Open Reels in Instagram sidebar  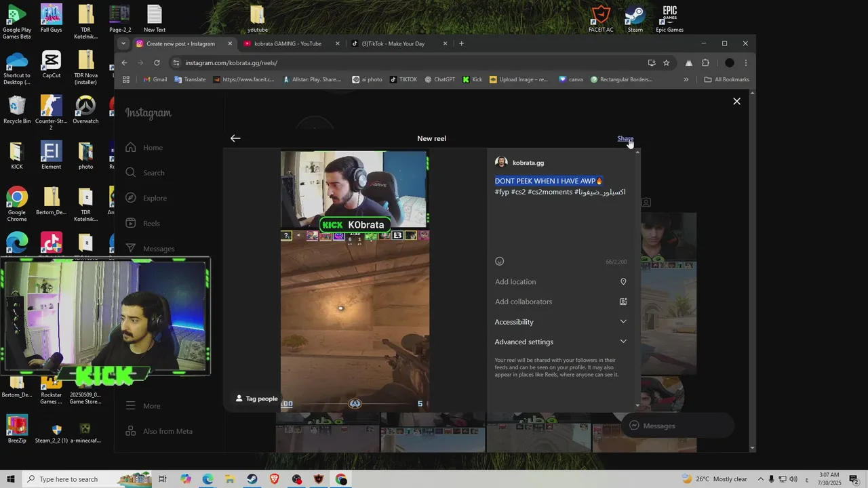[x=142, y=224]
